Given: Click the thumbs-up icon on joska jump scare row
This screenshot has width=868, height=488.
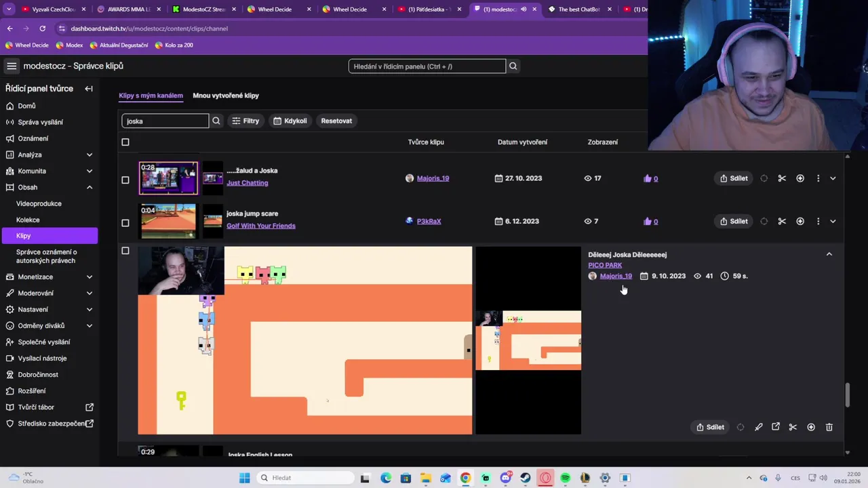Looking at the screenshot, I should click(648, 221).
